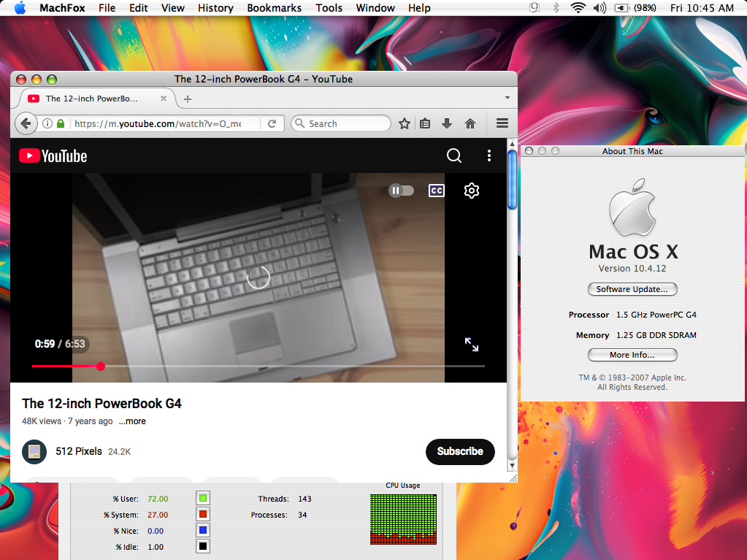Click the page scroll down arrow
747x560 pixels.
pyautogui.click(x=512, y=465)
